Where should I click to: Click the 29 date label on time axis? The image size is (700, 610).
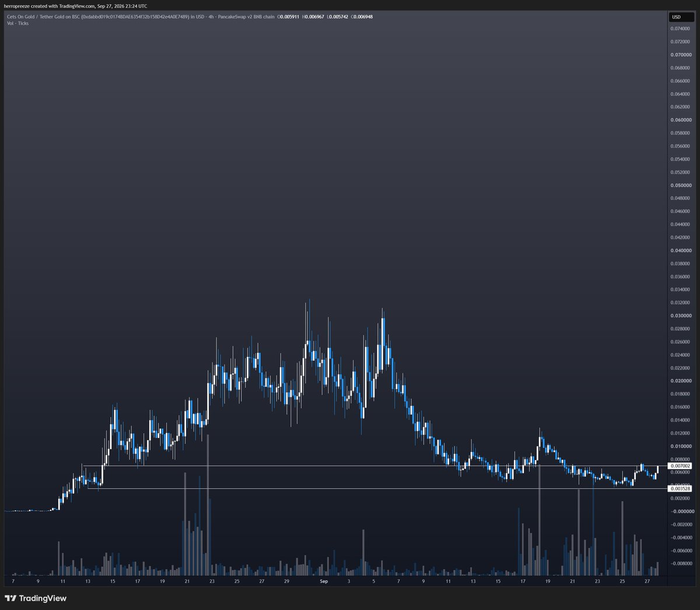click(x=286, y=581)
